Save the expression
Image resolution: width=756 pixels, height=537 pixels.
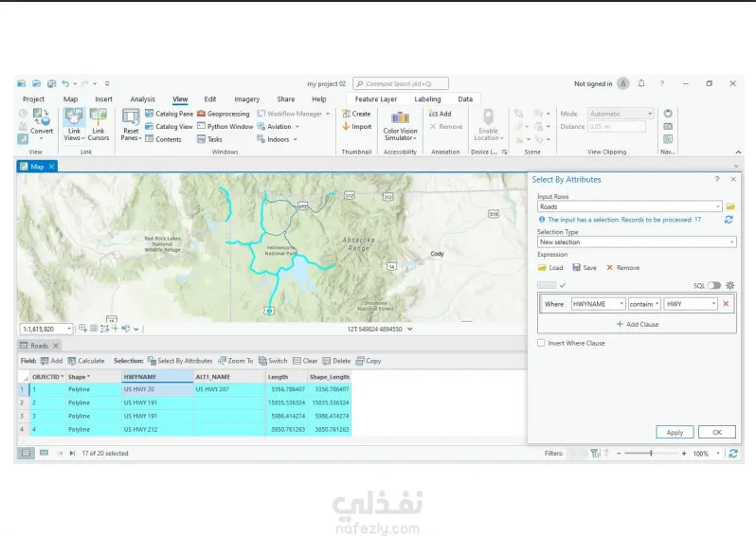585,267
